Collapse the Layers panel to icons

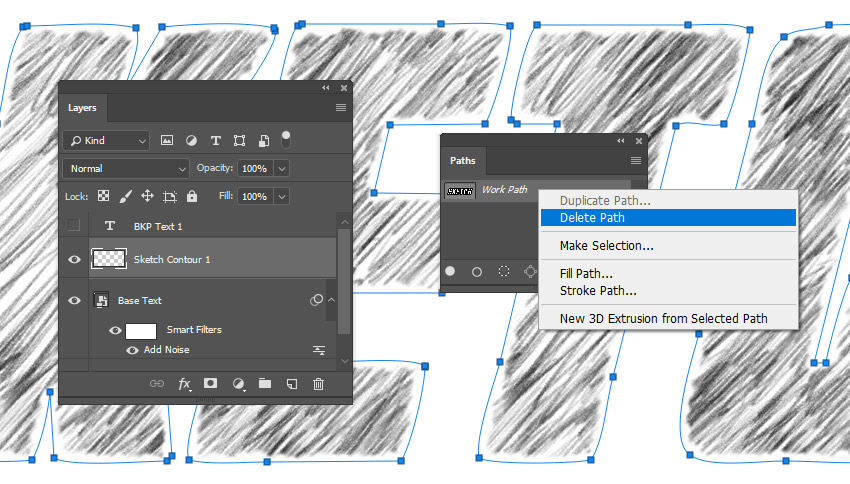pos(325,88)
